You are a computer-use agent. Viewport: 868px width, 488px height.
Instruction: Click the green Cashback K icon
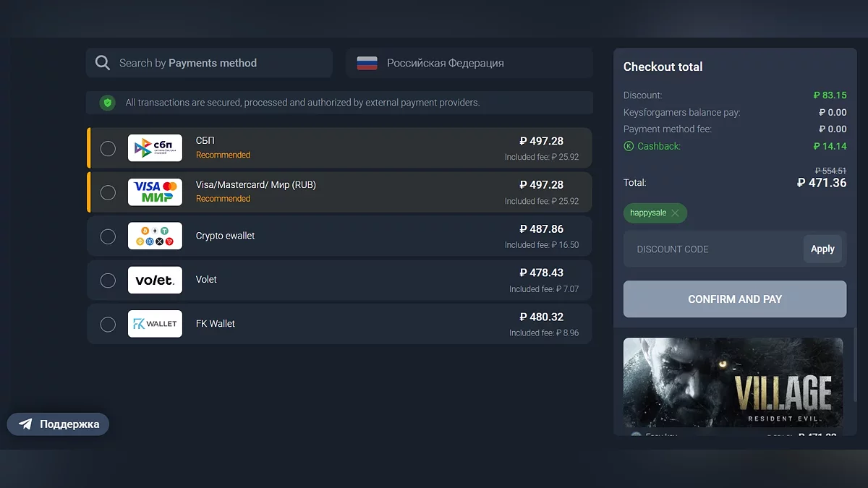[629, 146]
